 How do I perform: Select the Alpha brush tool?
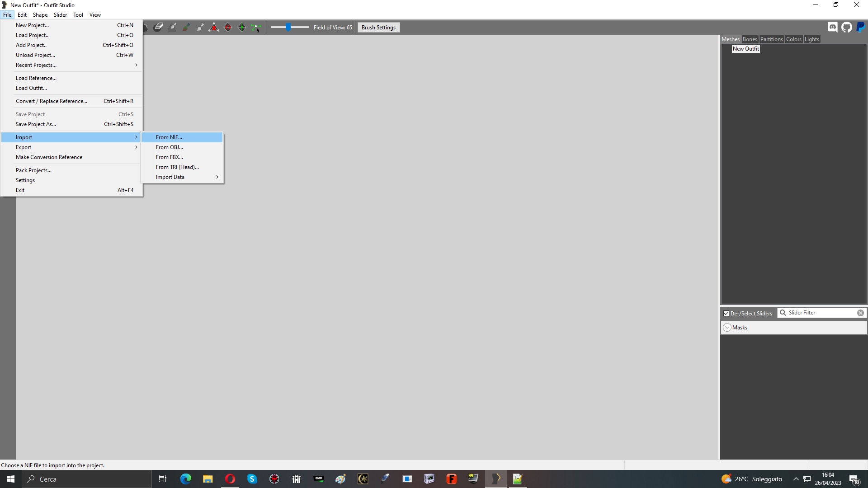pos(200,28)
